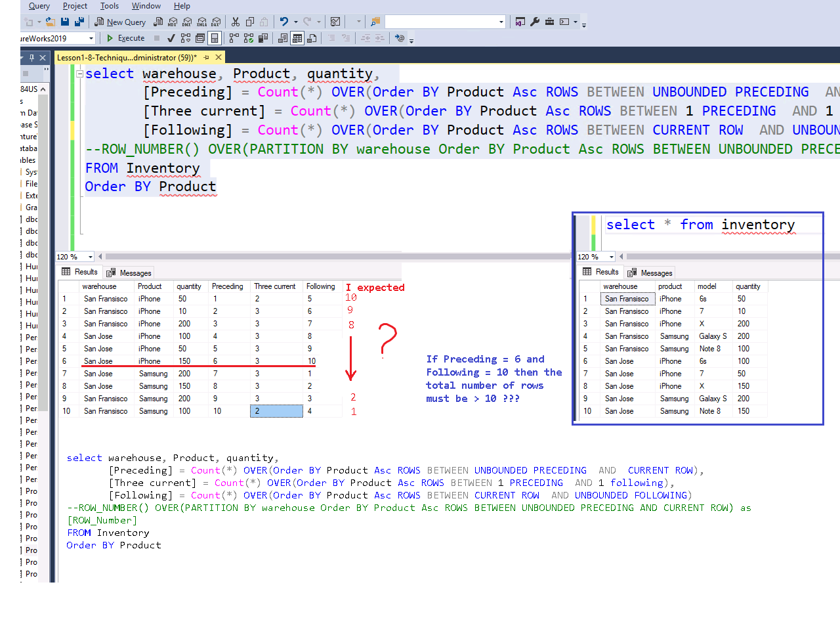Click the New Query button
The image size is (840, 639).
coord(119,22)
